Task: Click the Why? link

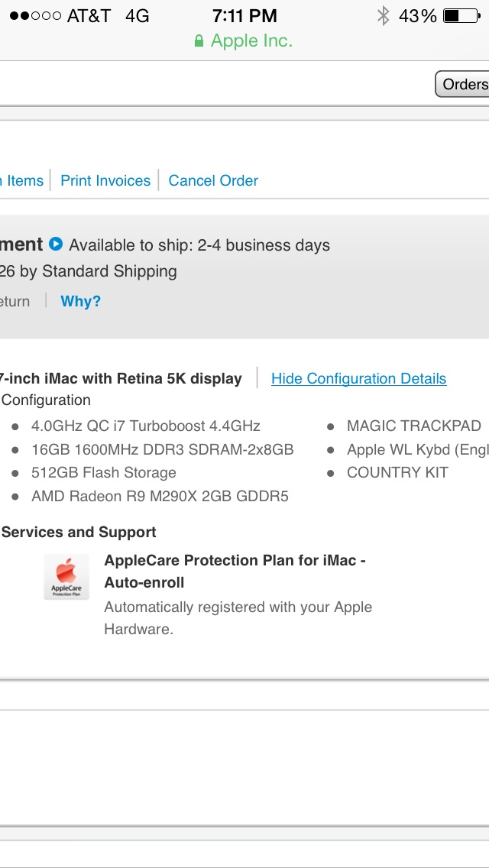Action: [81, 301]
